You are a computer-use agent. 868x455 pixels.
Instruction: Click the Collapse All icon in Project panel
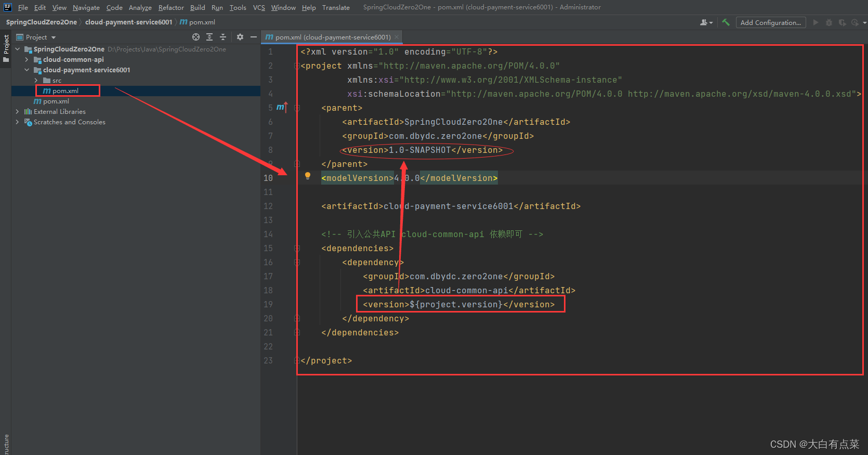[x=223, y=37]
